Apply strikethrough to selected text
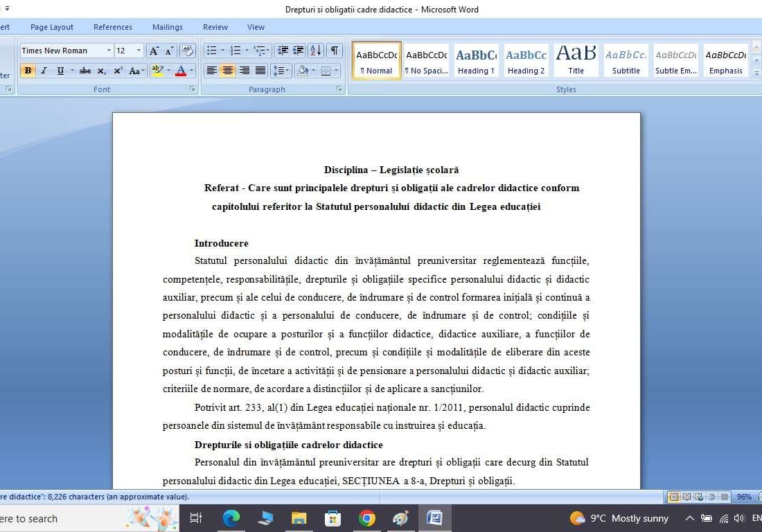The height and width of the screenshot is (532, 762). point(85,71)
